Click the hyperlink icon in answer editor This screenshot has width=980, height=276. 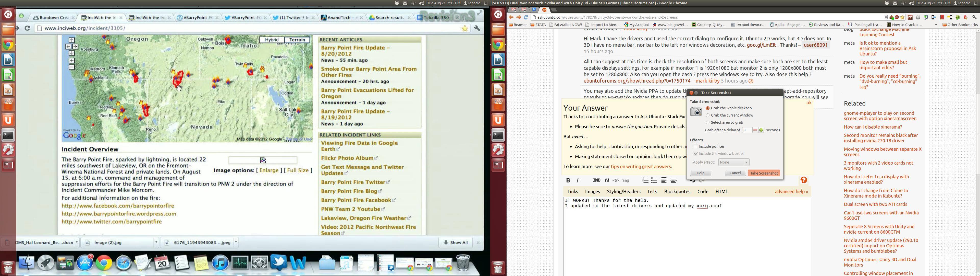pyautogui.click(x=596, y=180)
